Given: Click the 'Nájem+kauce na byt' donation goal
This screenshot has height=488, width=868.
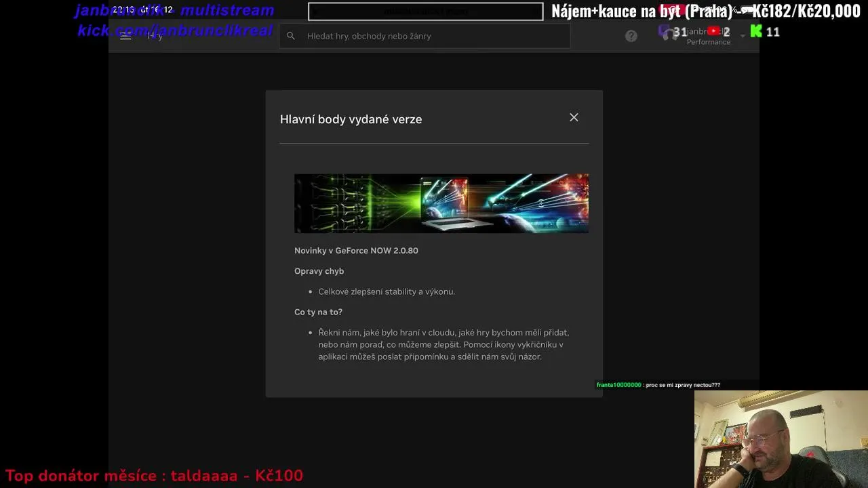Looking at the screenshot, I should point(706,11).
